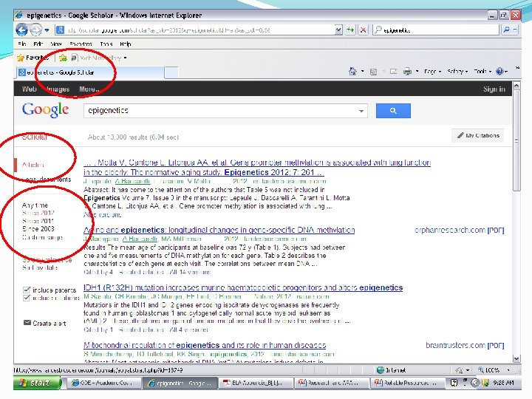The height and width of the screenshot is (399, 532).
Task: Open the View menu
Action: [56, 44]
